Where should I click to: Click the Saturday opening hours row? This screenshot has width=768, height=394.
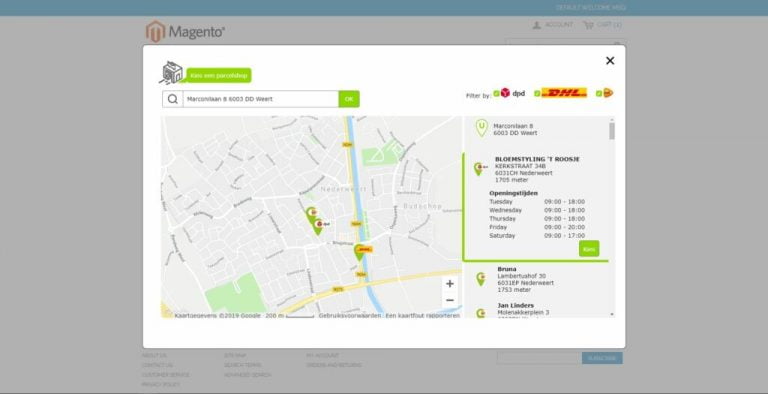(x=537, y=236)
